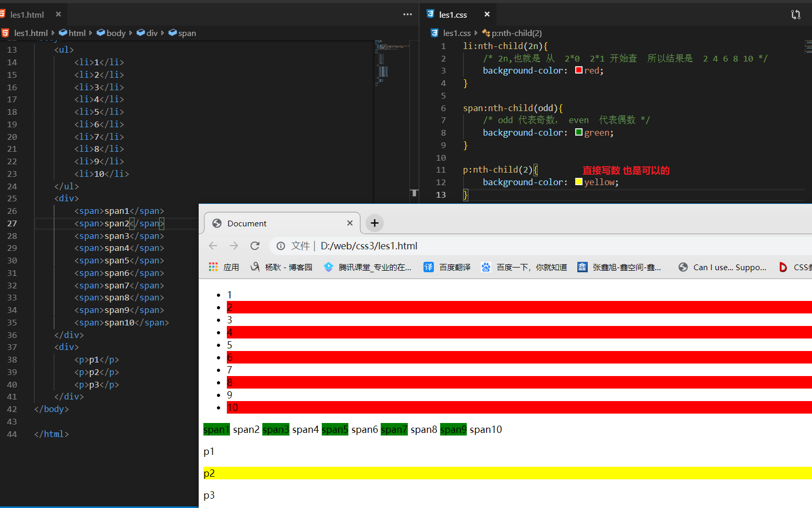
Task: Click the site info icon in address bar
Action: 281,246
